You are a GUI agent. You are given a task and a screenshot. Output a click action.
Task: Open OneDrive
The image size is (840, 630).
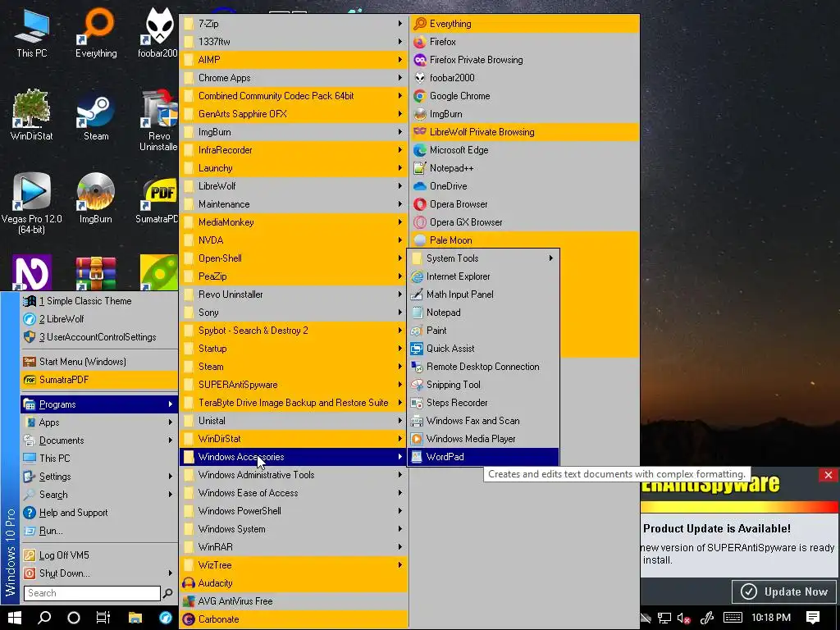tap(525, 186)
